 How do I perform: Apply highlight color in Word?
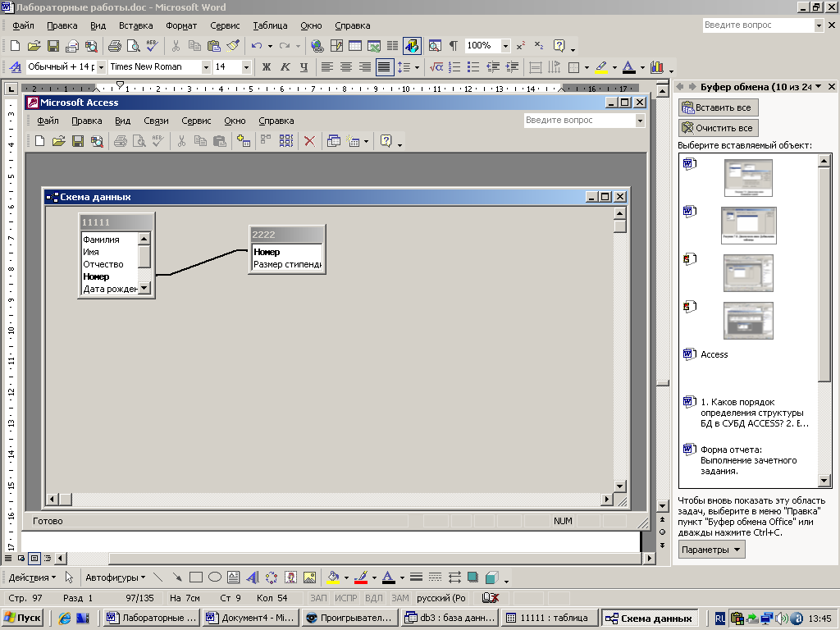click(x=601, y=67)
